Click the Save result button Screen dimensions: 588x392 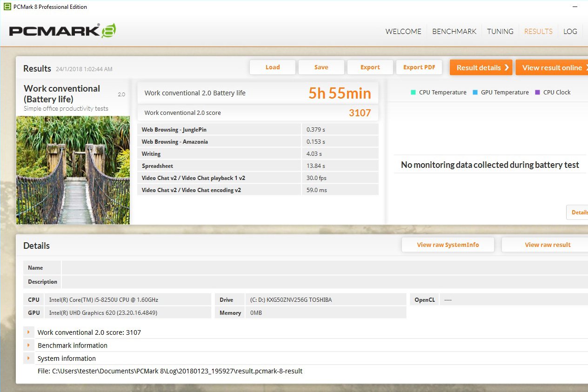coord(321,67)
